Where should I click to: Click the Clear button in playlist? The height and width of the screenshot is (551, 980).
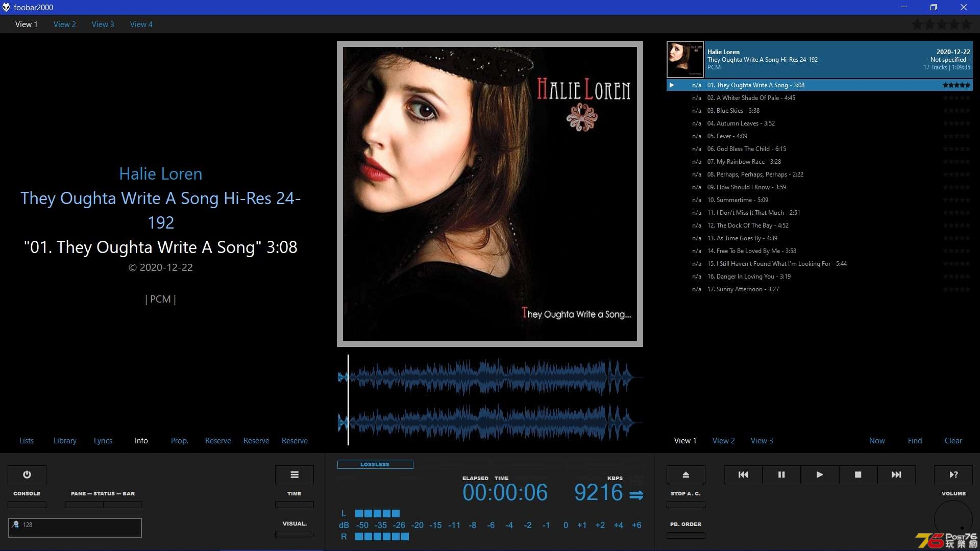pyautogui.click(x=953, y=440)
